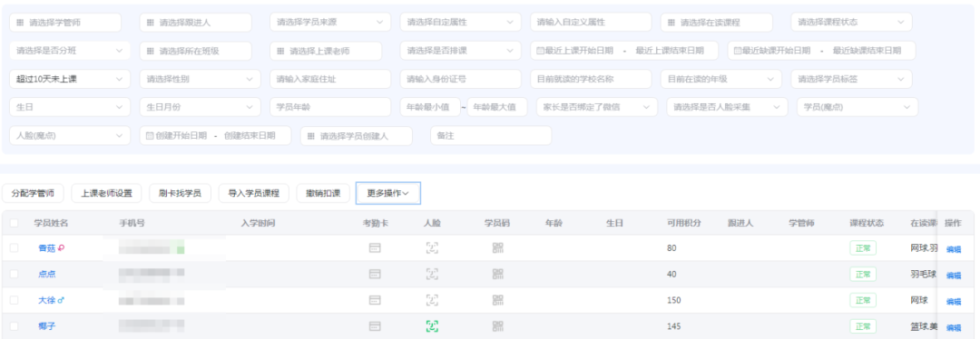Check the checkbox for student 香菇
The image size is (980, 339).
click(x=15, y=247)
